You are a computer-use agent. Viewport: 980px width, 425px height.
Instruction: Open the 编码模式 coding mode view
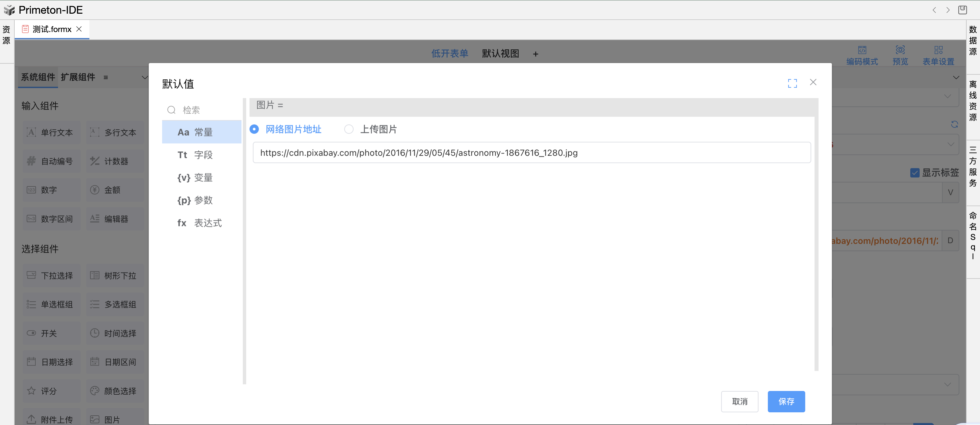862,54
